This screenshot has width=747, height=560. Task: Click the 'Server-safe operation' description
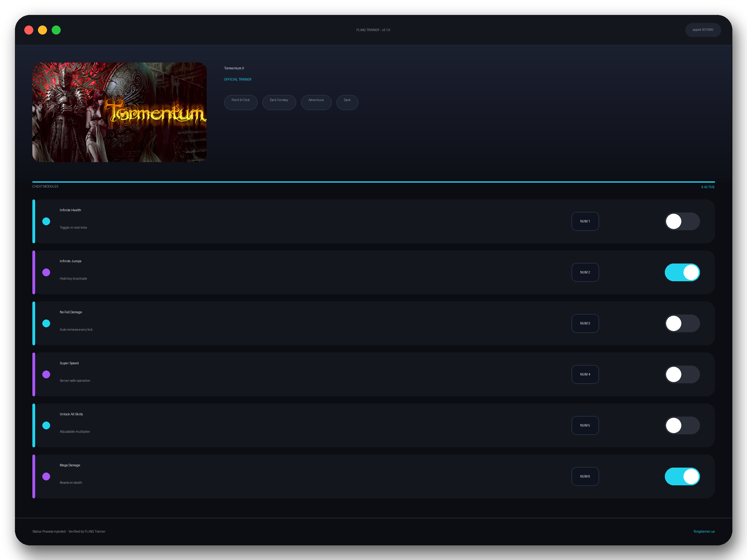(75, 380)
